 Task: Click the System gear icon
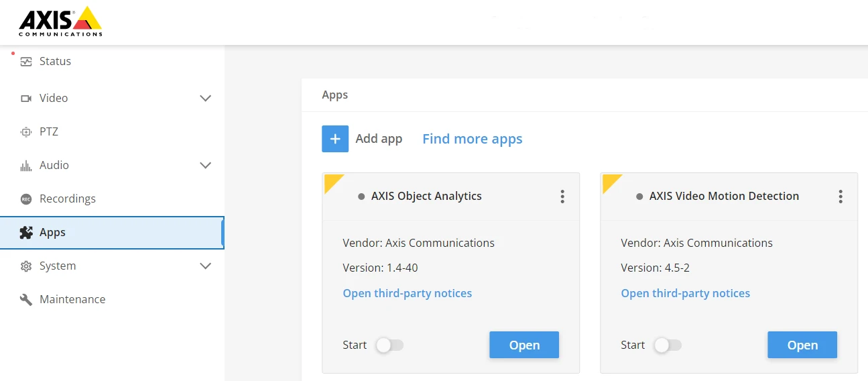pyautogui.click(x=26, y=266)
